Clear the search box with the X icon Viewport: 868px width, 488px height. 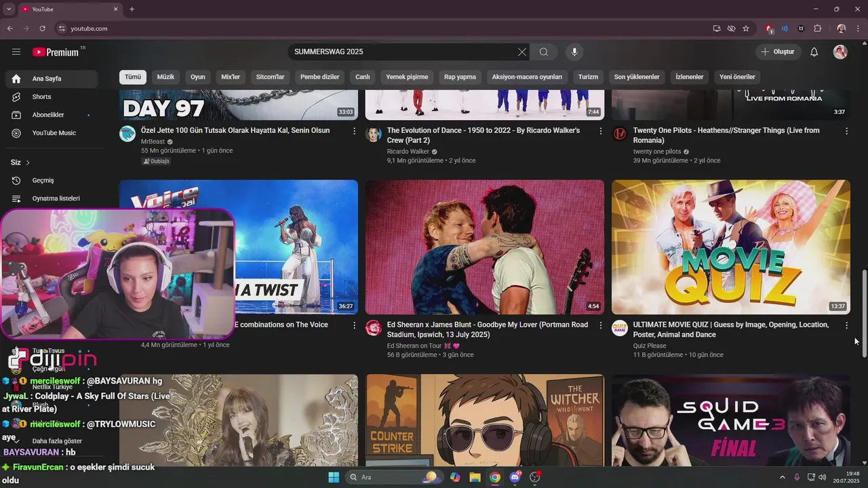point(522,52)
